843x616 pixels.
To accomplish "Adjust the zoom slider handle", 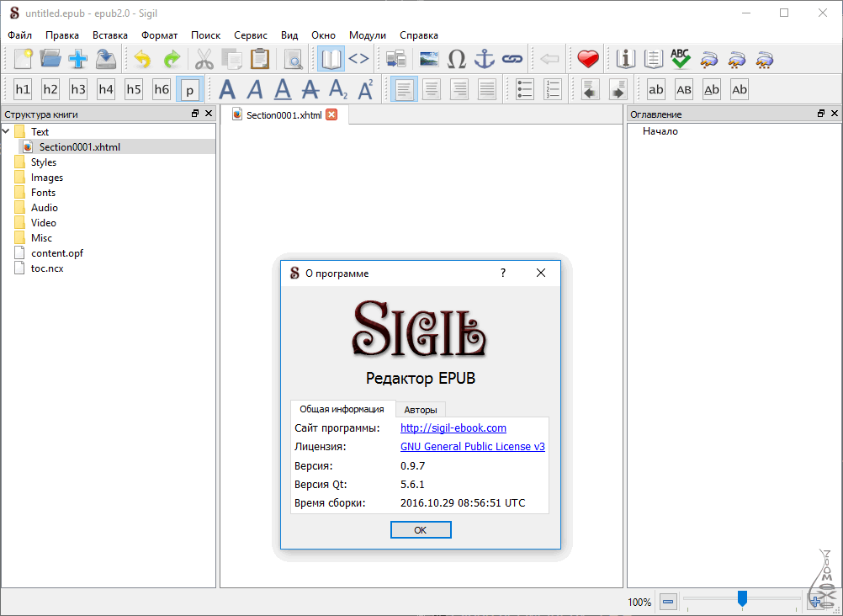I will click(742, 598).
